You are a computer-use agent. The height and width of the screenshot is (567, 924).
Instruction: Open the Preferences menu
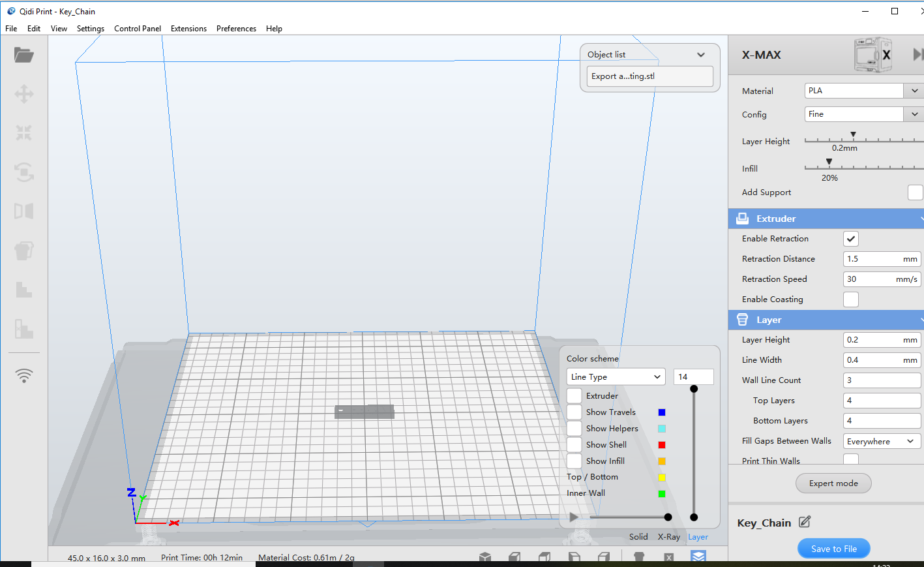(236, 28)
